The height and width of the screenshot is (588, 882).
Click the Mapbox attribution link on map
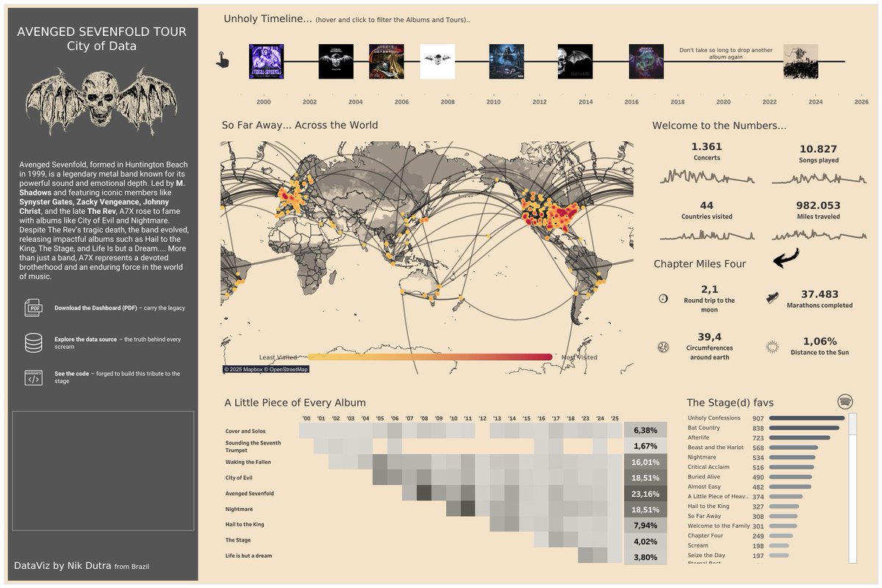click(243, 369)
